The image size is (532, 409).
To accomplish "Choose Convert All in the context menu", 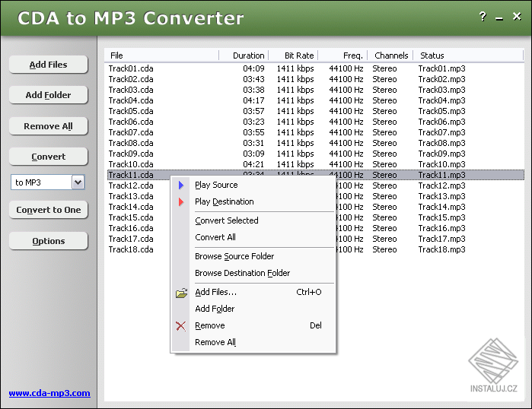I will click(215, 237).
